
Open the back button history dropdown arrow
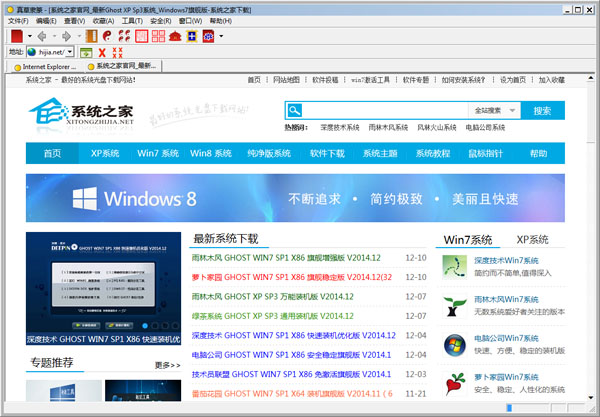tap(54, 36)
